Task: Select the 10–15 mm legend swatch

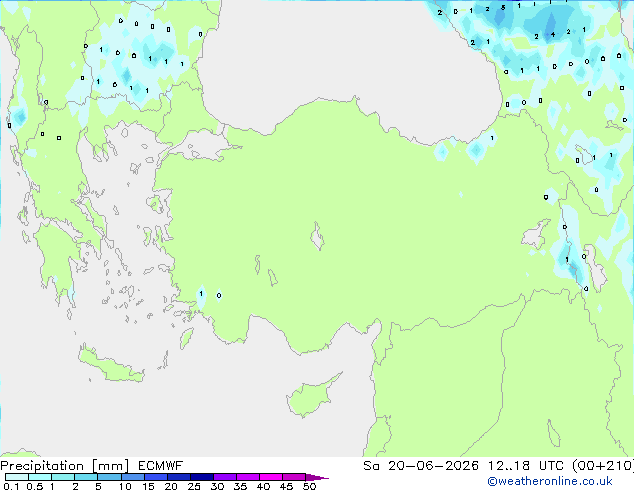Action: coord(133,477)
